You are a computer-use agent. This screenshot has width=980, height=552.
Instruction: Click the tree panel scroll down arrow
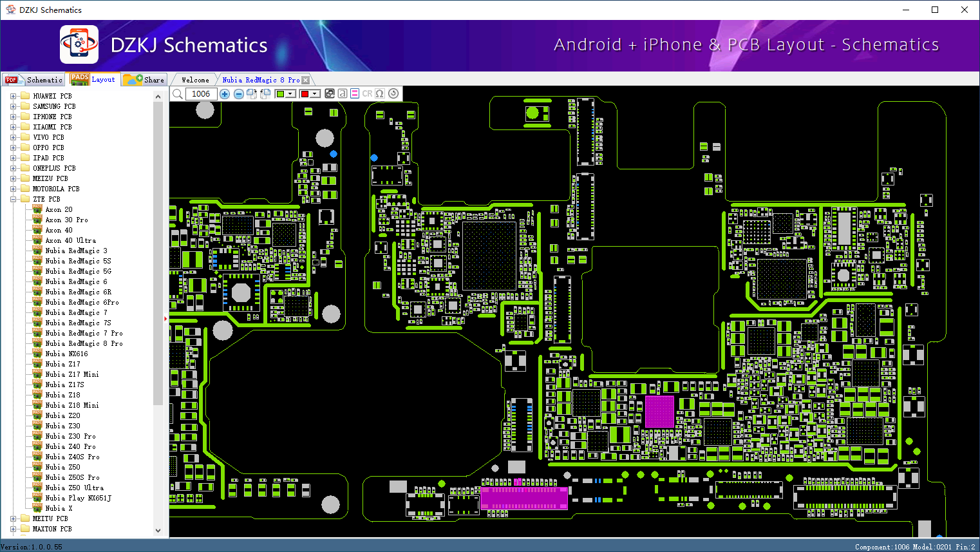tap(158, 531)
